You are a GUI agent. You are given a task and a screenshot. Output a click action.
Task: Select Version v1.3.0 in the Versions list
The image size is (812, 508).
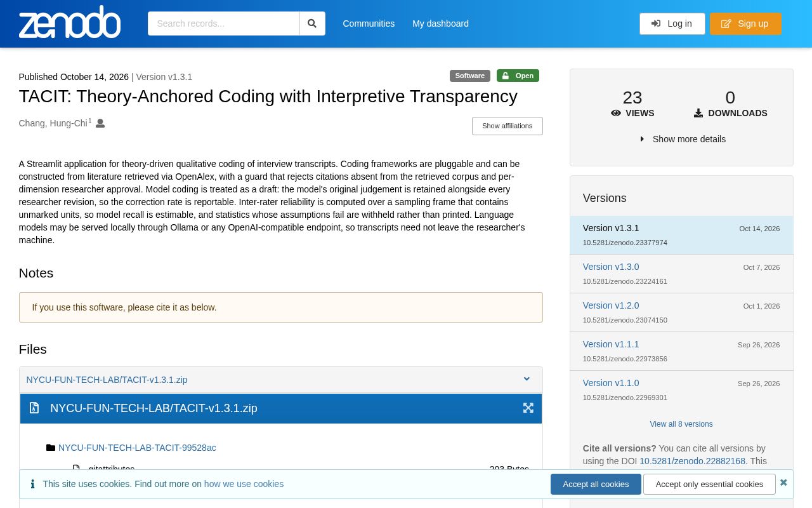pyautogui.click(x=611, y=267)
